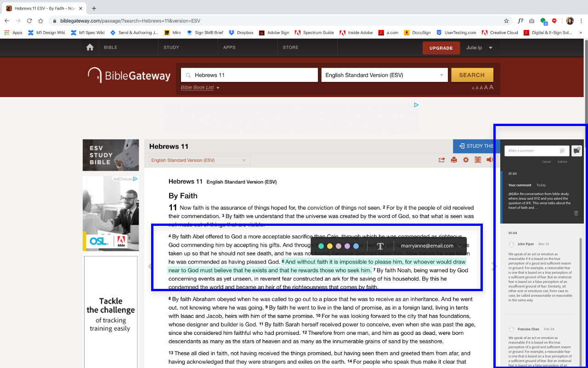The image size is (588, 368).
Task: Open the Julie Ip account dropdown arrow
Action: [x=491, y=48]
